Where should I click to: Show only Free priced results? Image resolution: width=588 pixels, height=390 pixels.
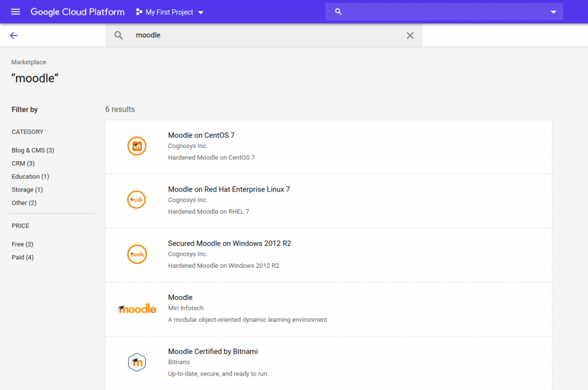pos(22,244)
